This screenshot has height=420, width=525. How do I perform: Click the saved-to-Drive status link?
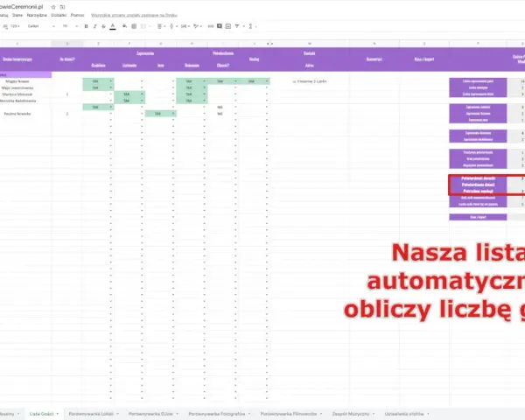(x=134, y=15)
